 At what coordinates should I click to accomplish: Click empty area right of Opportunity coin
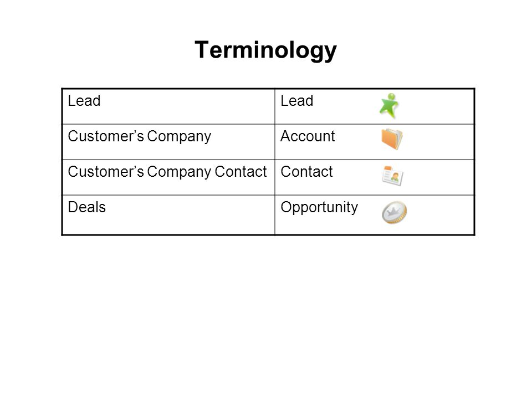(441, 214)
